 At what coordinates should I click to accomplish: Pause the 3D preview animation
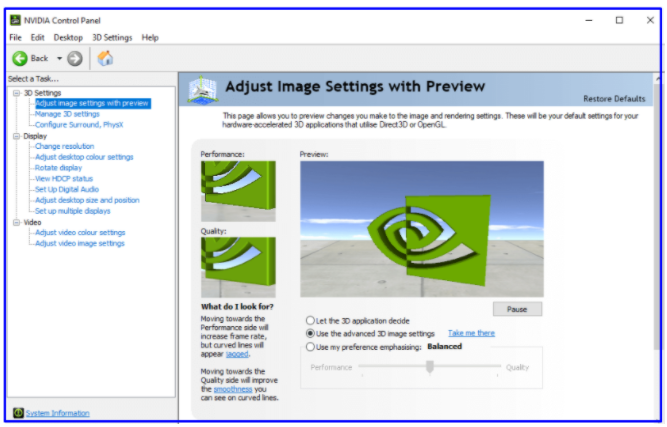pyautogui.click(x=517, y=309)
